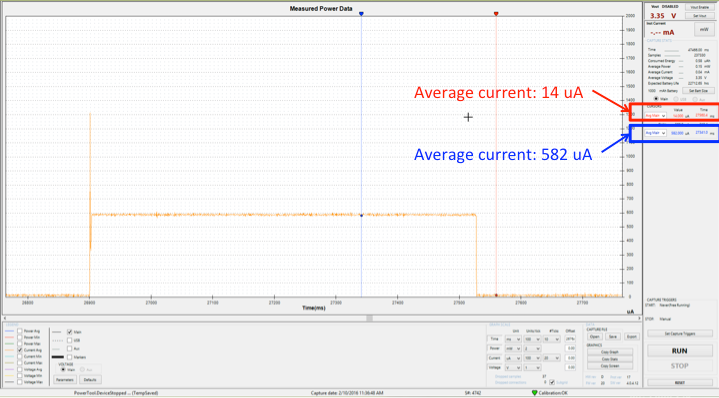Click the Parameters button under the legend
The image size is (719, 398).
[65, 380]
